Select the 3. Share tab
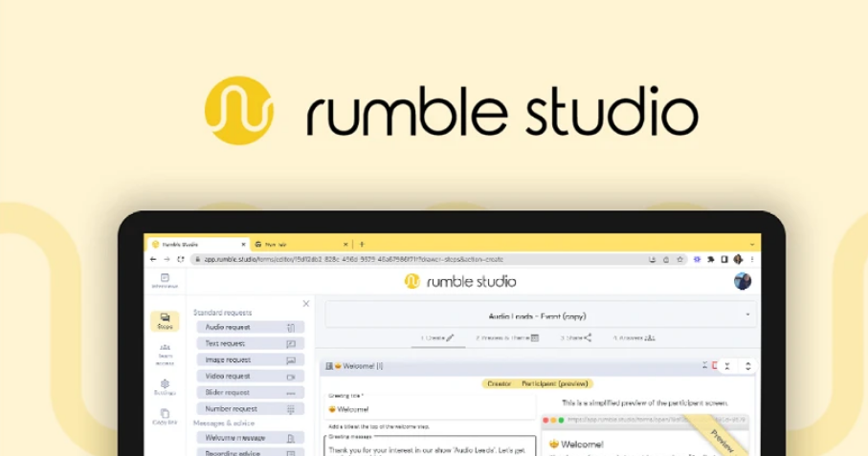This screenshot has width=868, height=456. [x=576, y=337]
